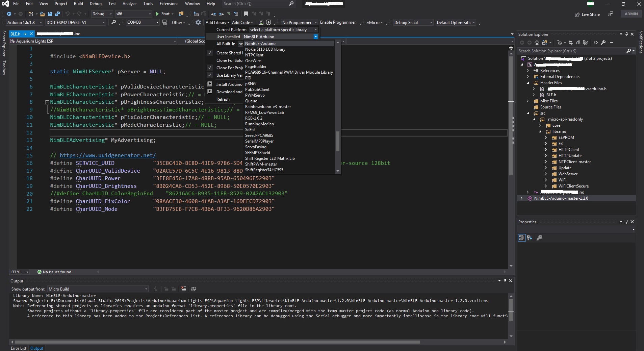Viewport: 644px width, 351px height.
Task: Click the Feedback icon near Live Share
Action: point(611,14)
